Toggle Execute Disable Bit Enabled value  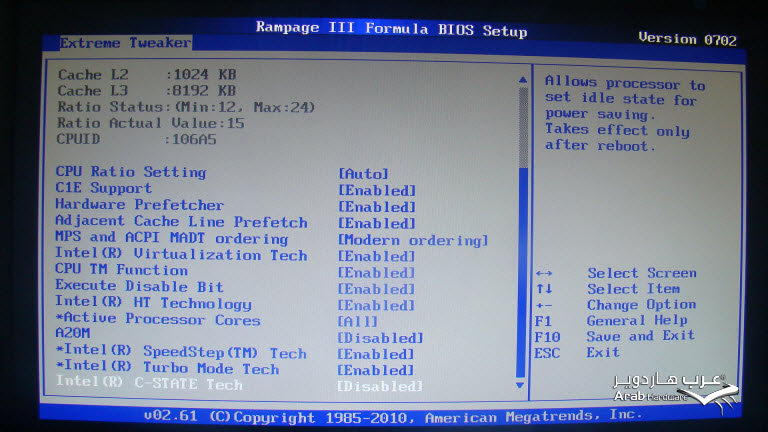coord(377,289)
